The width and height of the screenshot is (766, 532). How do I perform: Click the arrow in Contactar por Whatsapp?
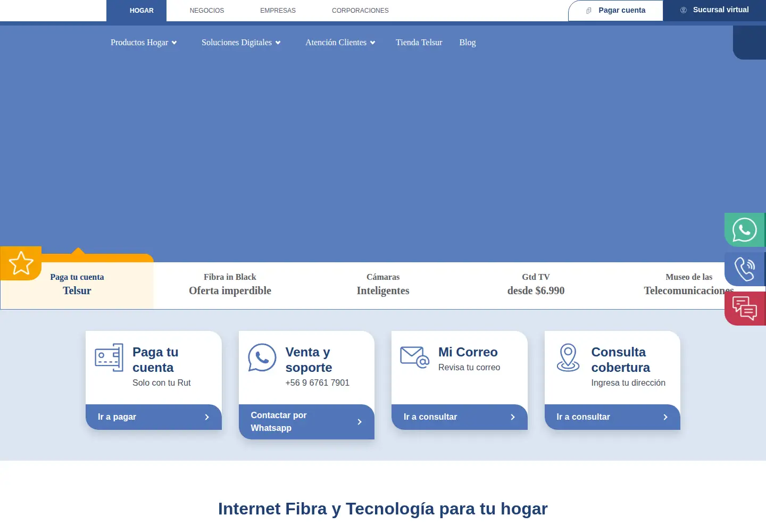[360, 422]
